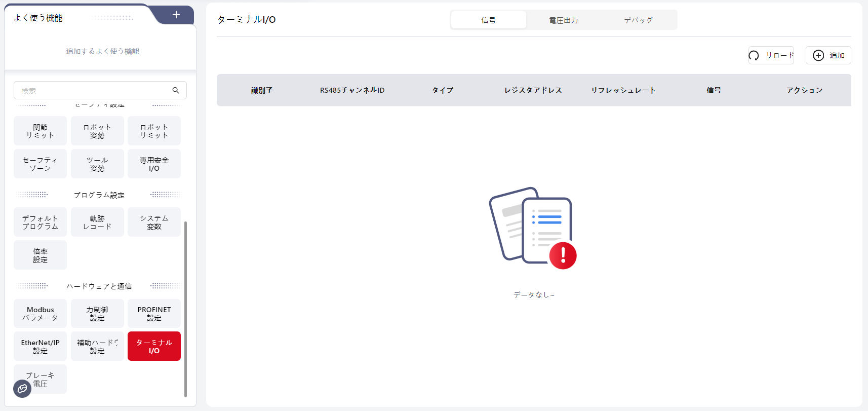Click the no-data document illustration
868x411 pixels.
533,228
